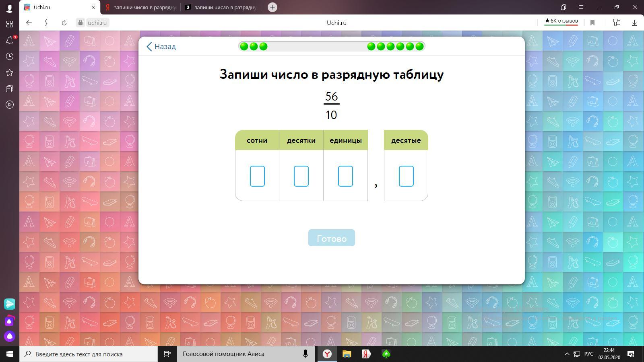Open the Windows Start menu

click(10, 354)
